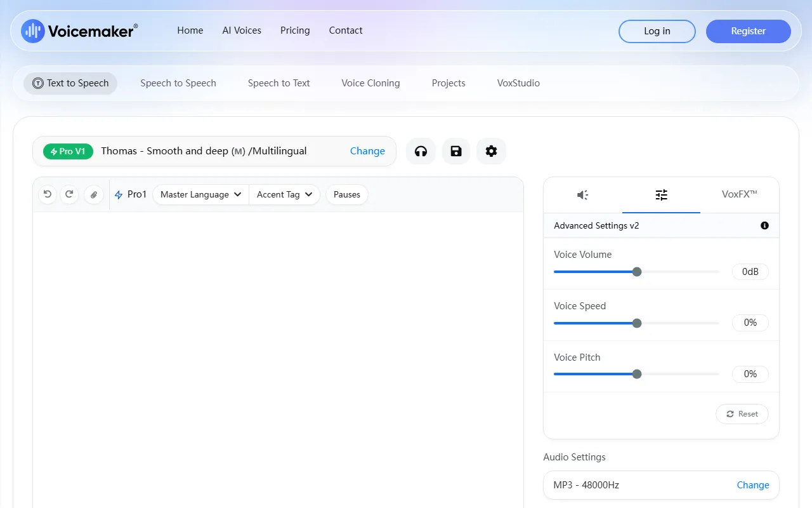Navigate to the Pricing menu item
Image resolution: width=812 pixels, height=508 pixels.
[x=295, y=30]
